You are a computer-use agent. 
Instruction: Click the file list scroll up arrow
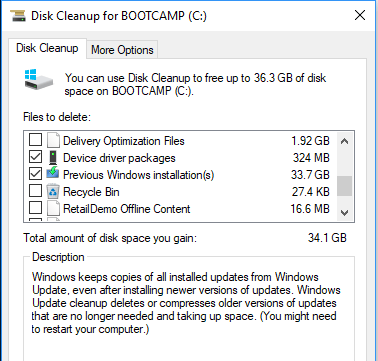click(345, 141)
